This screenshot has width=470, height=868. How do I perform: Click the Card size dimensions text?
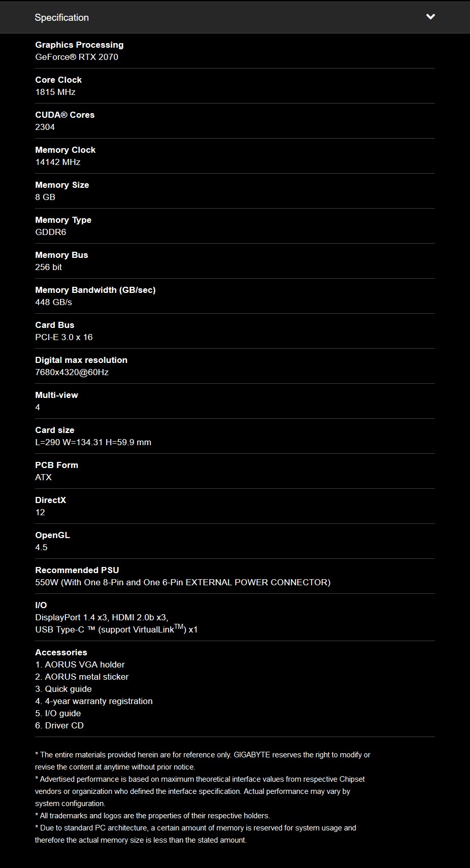point(93,442)
